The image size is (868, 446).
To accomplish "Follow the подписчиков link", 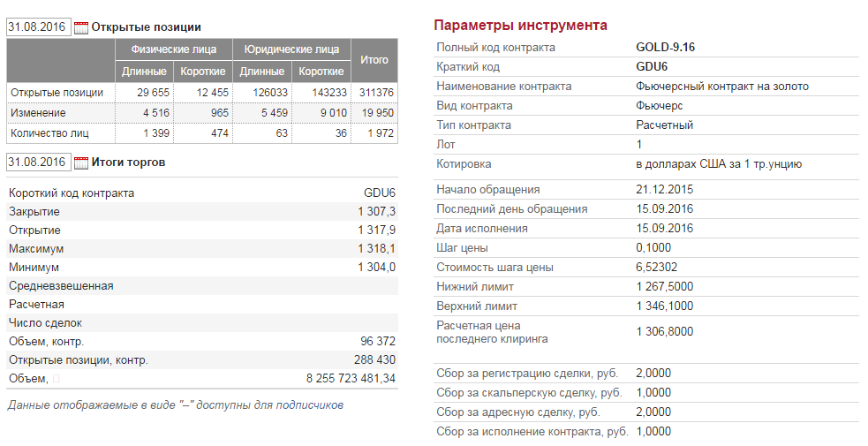I will (309, 405).
